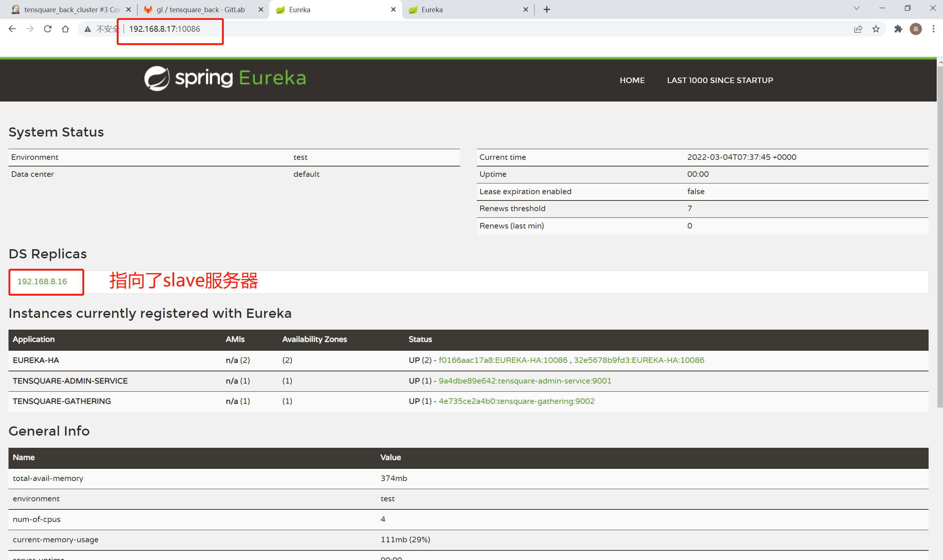Open 9a4dbe89e642:tensquare-admin-service:9001 link
The image size is (943, 560).
[x=525, y=381]
